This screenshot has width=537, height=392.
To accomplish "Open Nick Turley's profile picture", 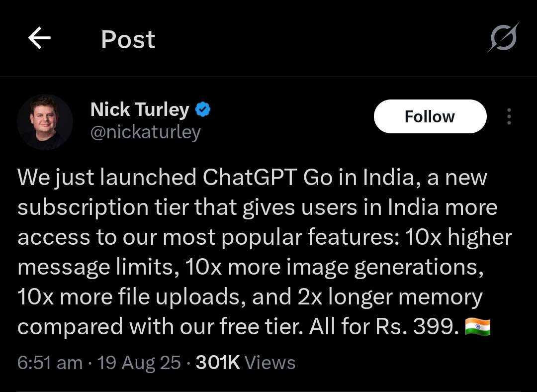I will point(45,121).
